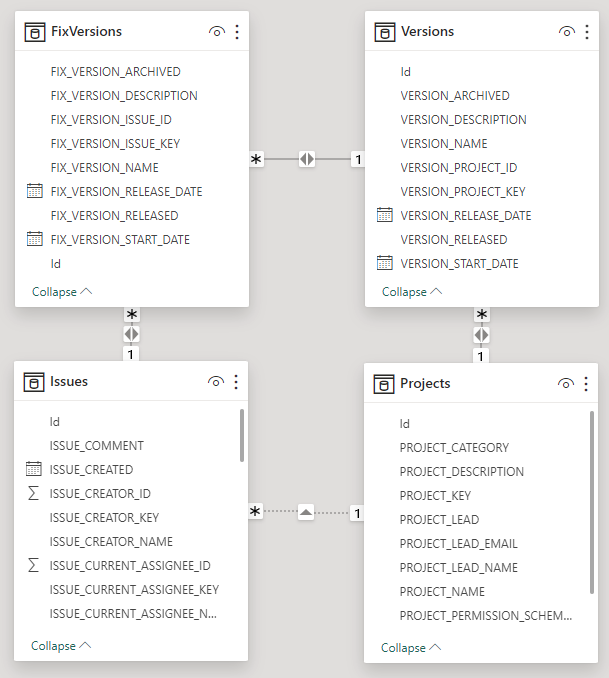Viewport: 609px width, 678px height.
Task: Open more options for Projects table
Action: pos(586,384)
